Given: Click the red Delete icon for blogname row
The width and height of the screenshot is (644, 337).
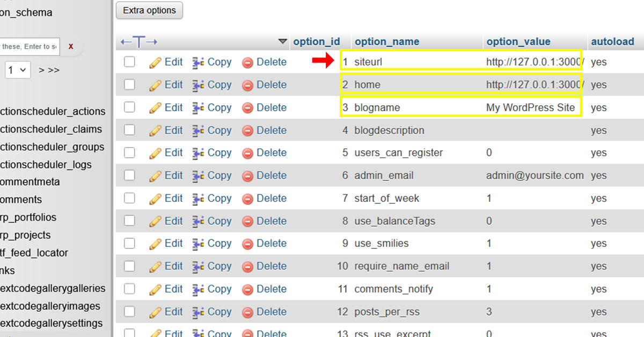Looking at the screenshot, I should coord(247,108).
